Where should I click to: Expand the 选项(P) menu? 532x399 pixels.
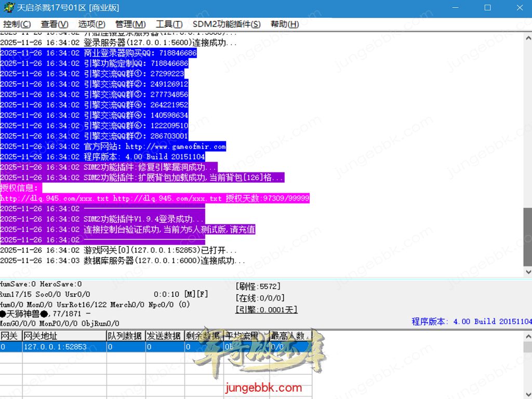click(x=91, y=24)
